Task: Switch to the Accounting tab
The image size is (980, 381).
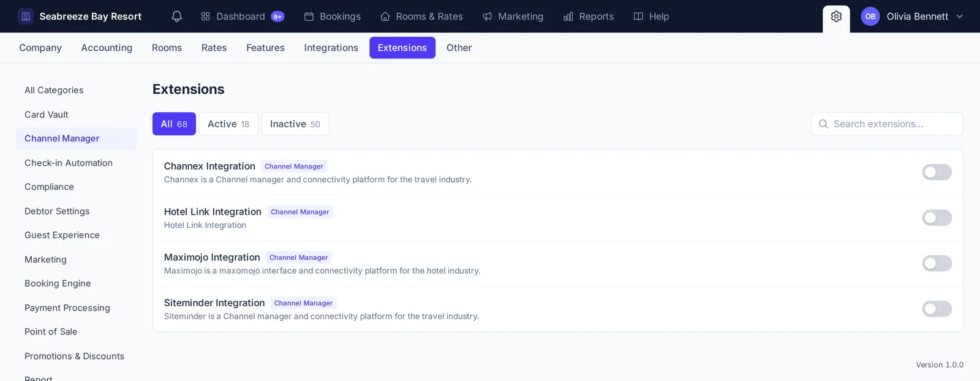Action: coord(107,48)
